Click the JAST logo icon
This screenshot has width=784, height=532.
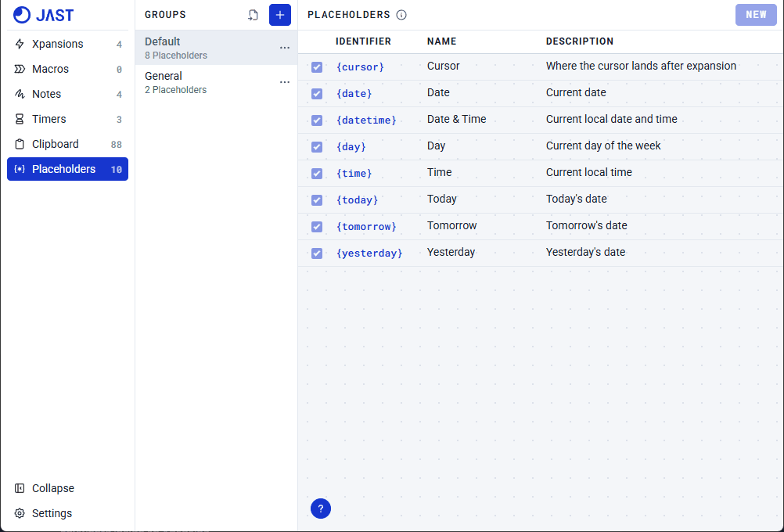21,15
